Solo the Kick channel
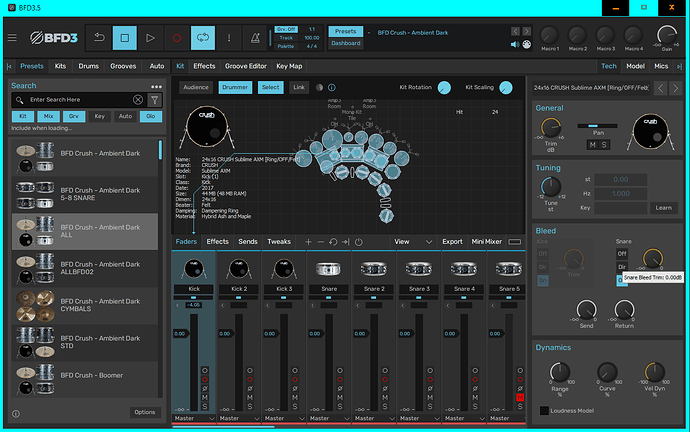Image resolution: width=690 pixels, height=432 pixels. (205, 406)
